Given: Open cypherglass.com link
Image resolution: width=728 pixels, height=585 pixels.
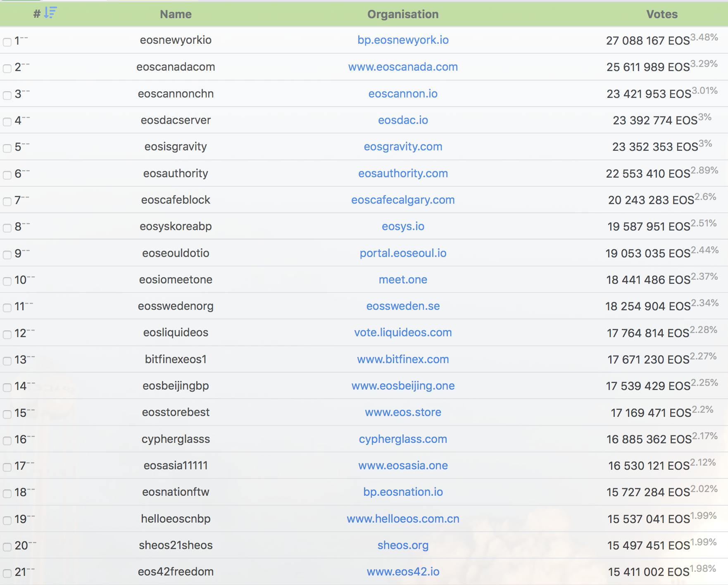Looking at the screenshot, I should tap(403, 439).
